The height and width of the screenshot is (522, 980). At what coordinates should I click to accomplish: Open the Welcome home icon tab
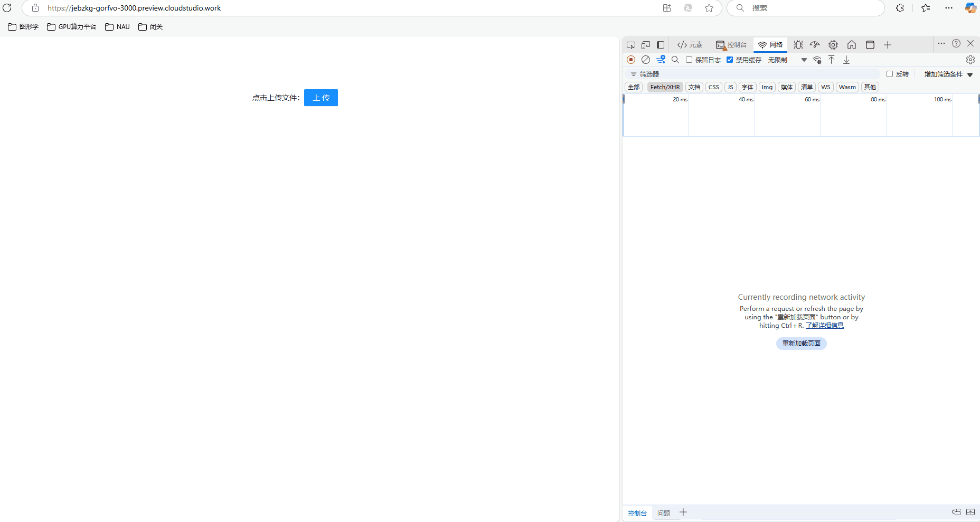pos(852,45)
